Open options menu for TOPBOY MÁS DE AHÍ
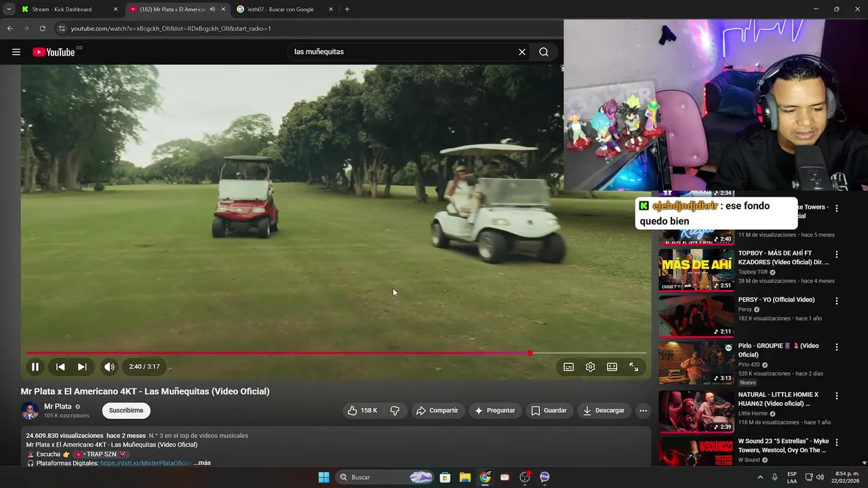 point(837,254)
